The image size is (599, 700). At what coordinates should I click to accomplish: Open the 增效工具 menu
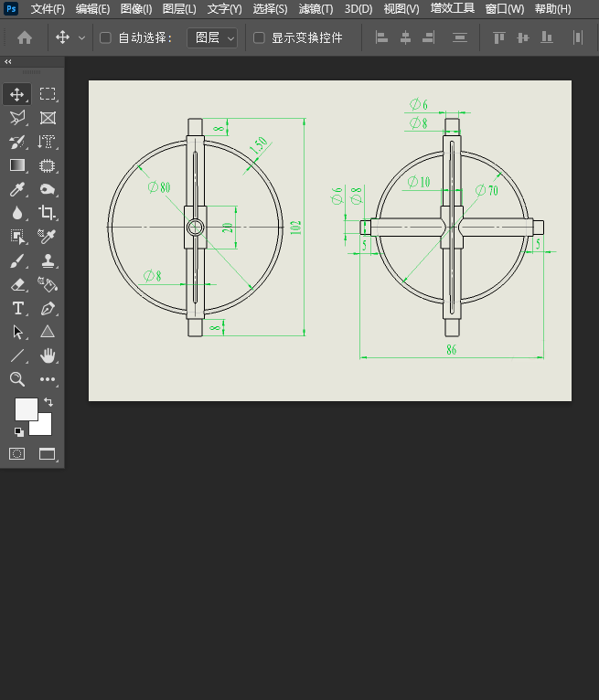(x=452, y=8)
